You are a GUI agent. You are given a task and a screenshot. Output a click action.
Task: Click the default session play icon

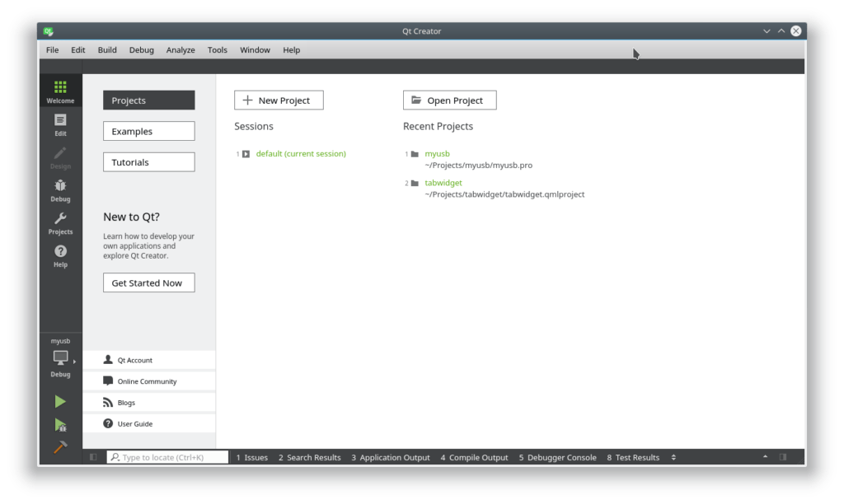pyautogui.click(x=246, y=154)
